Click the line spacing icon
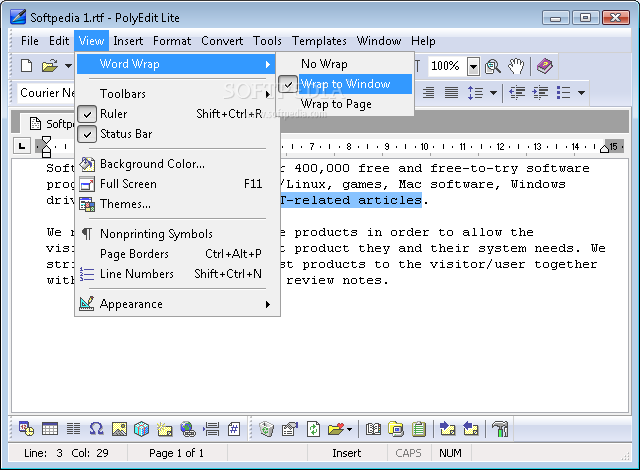 pyautogui.click(x=476, y=93)
